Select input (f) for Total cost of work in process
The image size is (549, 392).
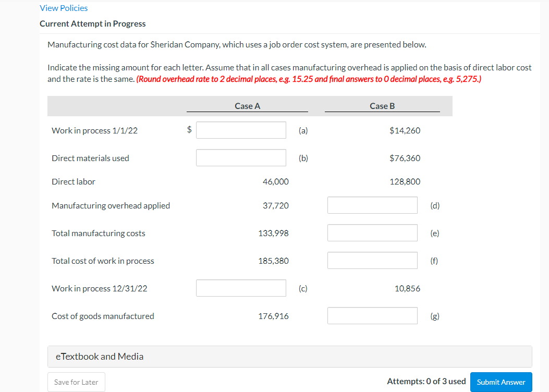[x=372, y=260]
